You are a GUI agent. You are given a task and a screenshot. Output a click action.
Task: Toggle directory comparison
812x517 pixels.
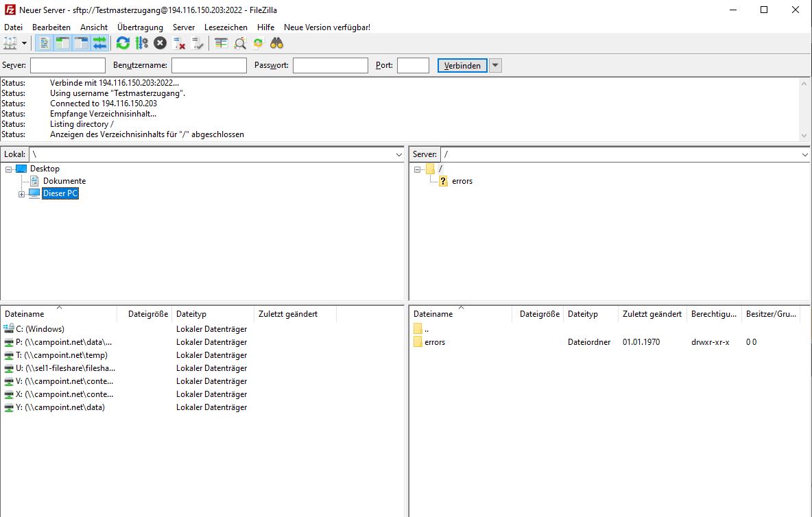click(240, 43)
